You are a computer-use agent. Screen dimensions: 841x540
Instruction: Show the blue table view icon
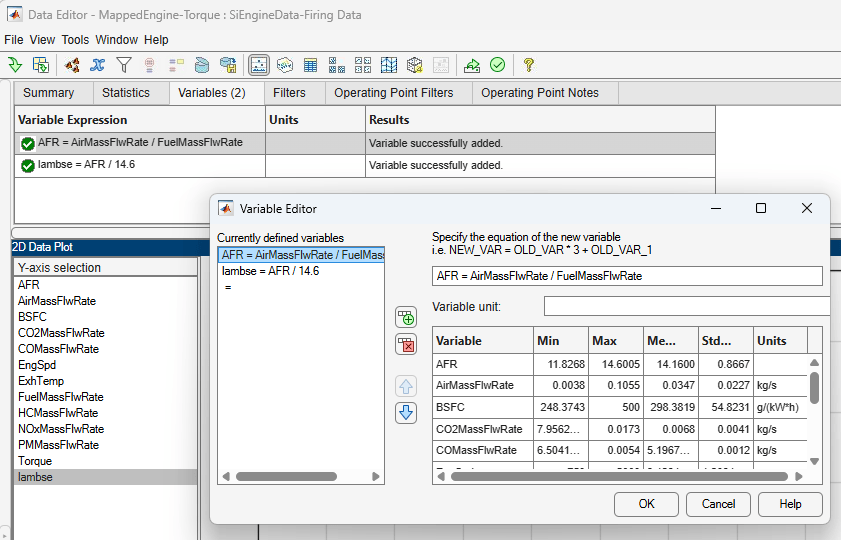(x=311, y=65)
